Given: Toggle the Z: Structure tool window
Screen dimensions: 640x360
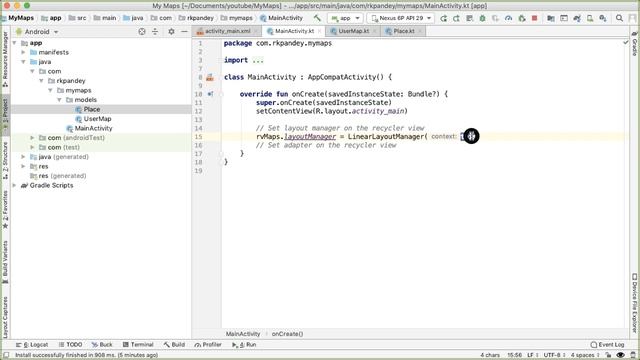Looking at the screenshot, I should pos(5,161).
